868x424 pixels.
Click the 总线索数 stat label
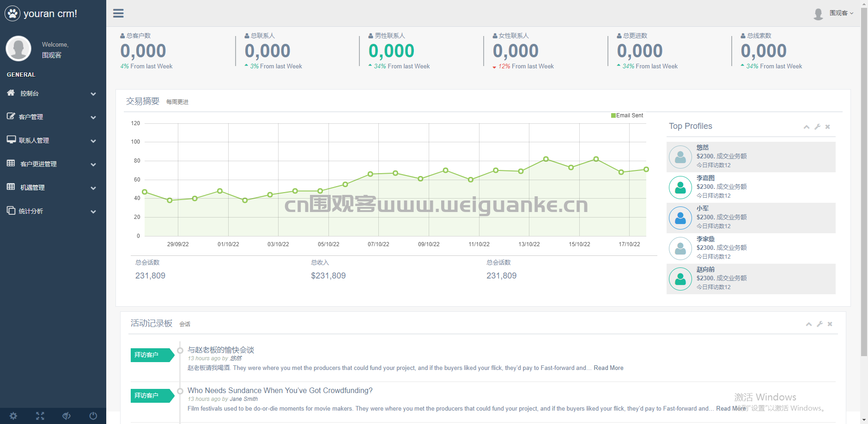coord(759,36)
